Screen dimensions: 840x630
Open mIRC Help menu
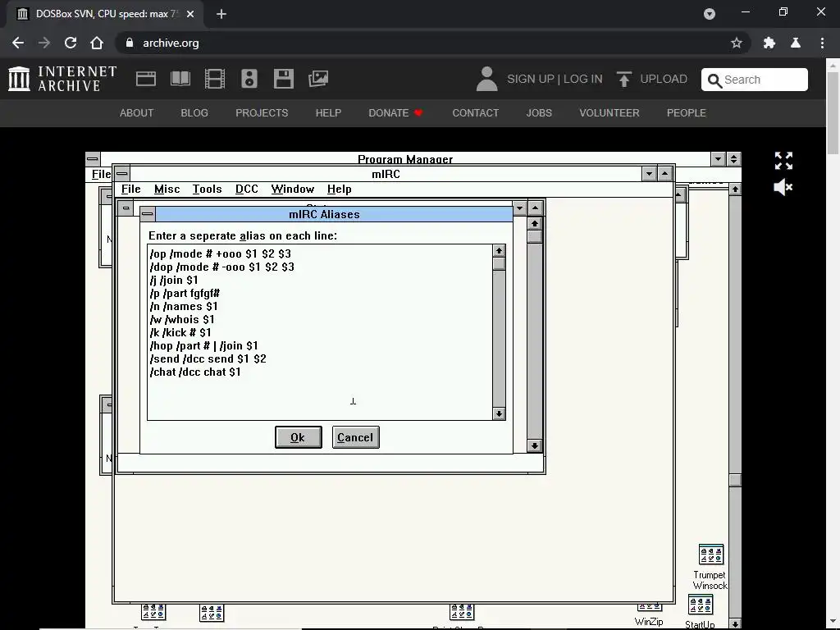pos(339,189)
